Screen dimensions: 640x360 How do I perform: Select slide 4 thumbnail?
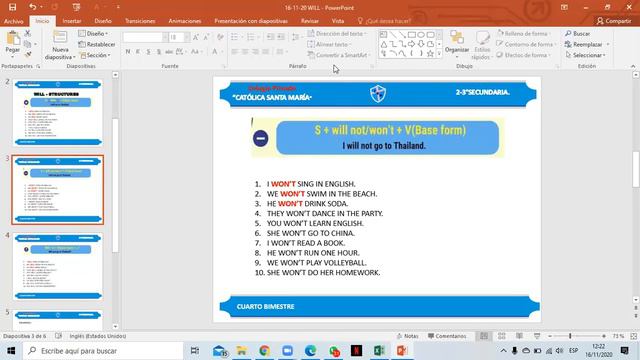(58, 266)
